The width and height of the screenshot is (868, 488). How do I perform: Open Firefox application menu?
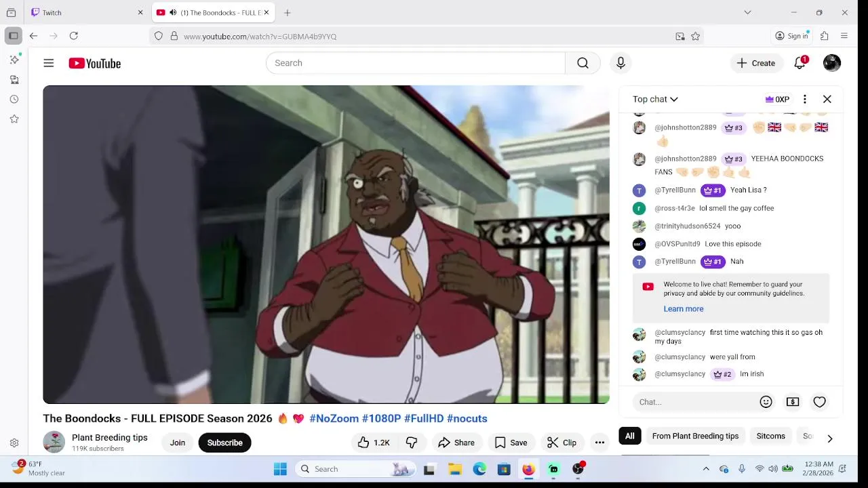(x=844, y=36)
